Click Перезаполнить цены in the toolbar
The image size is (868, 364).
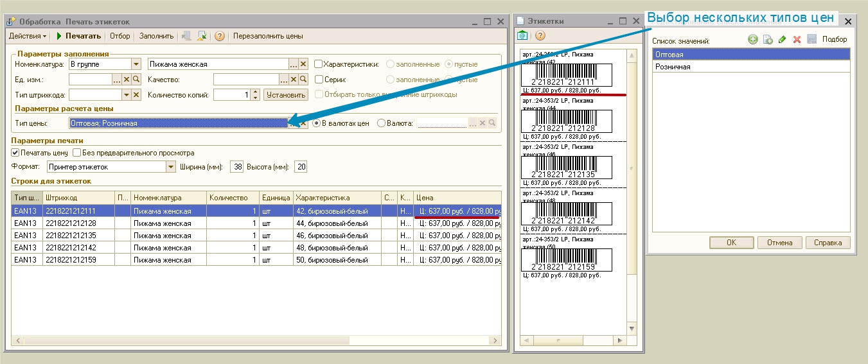(x=268, y=36)
